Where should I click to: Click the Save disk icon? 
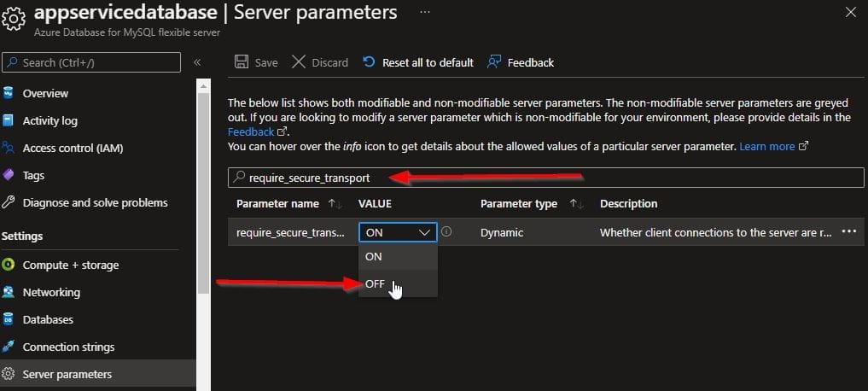coord(242,62)
